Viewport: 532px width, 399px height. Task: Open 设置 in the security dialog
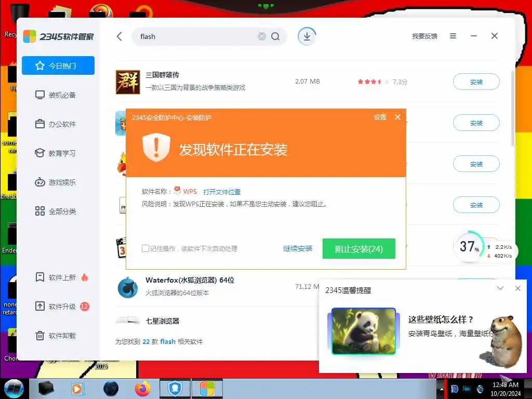tap(380, 117)
